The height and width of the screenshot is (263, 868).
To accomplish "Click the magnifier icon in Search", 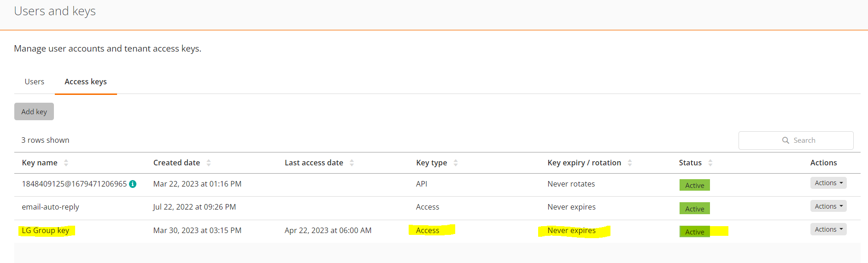I will click(x=786, y=140).
